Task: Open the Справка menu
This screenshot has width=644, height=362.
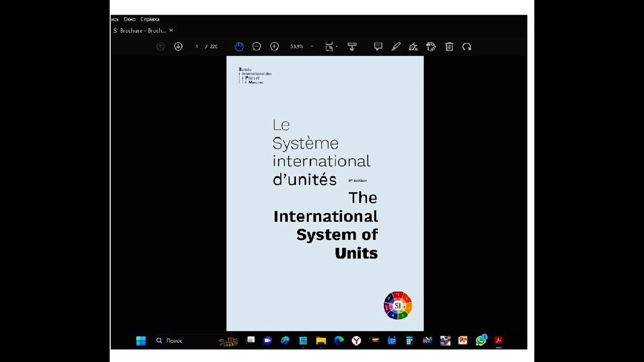Action: point(150,19)
